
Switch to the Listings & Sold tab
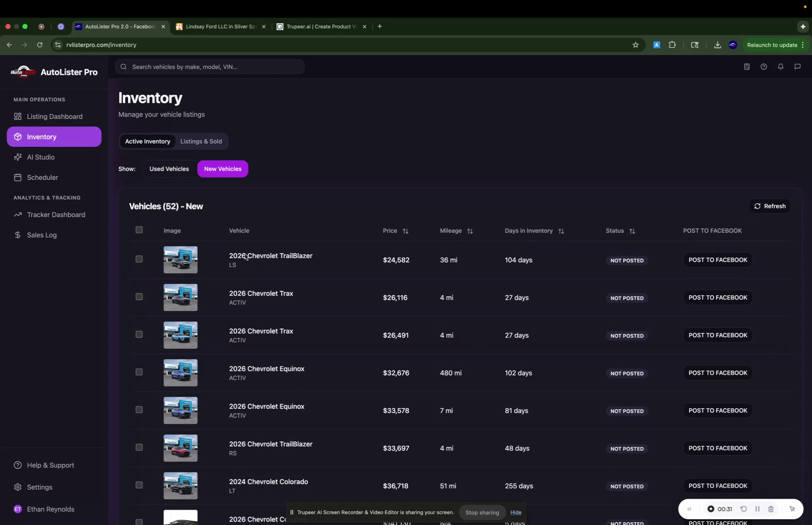click(201, 141)
